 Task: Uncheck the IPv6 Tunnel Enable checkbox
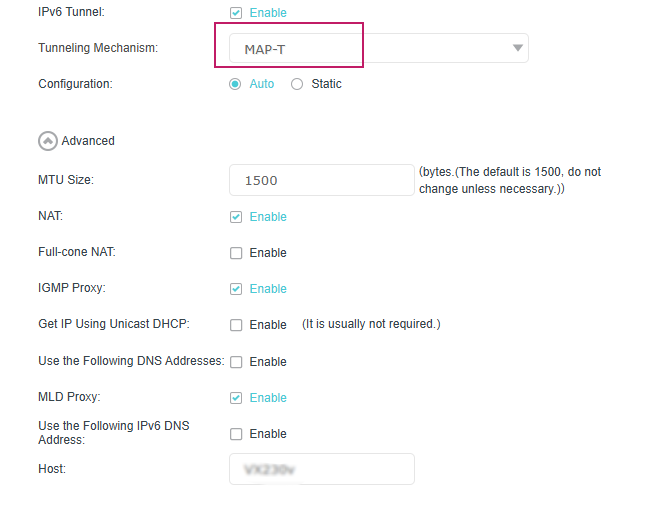[236, 13]
